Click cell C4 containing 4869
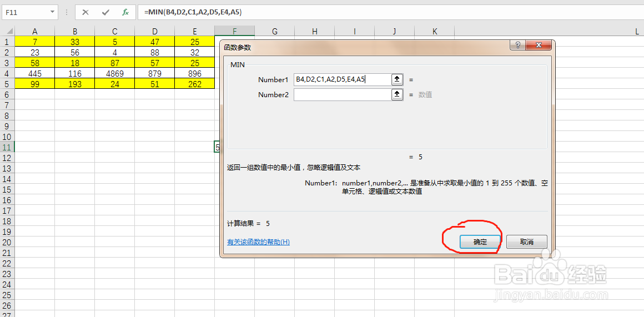The width and height of the screenshot is (644, 317). pos(114,73)
